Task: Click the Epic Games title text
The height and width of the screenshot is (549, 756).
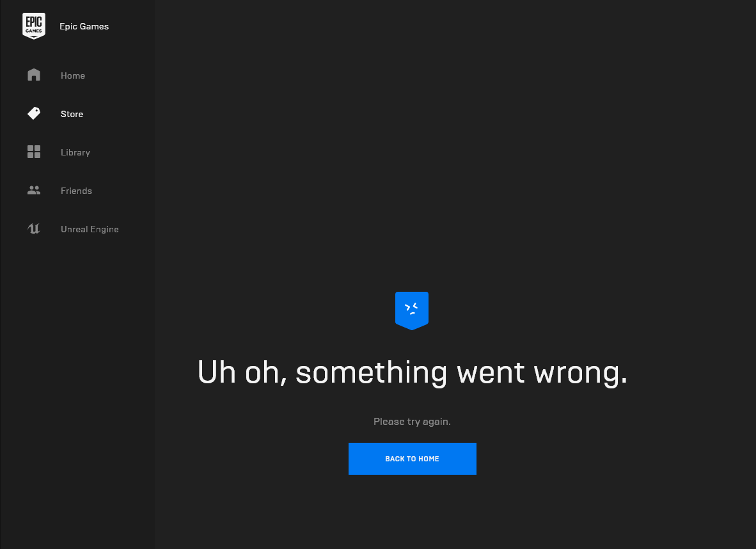Action: point(84,26)
